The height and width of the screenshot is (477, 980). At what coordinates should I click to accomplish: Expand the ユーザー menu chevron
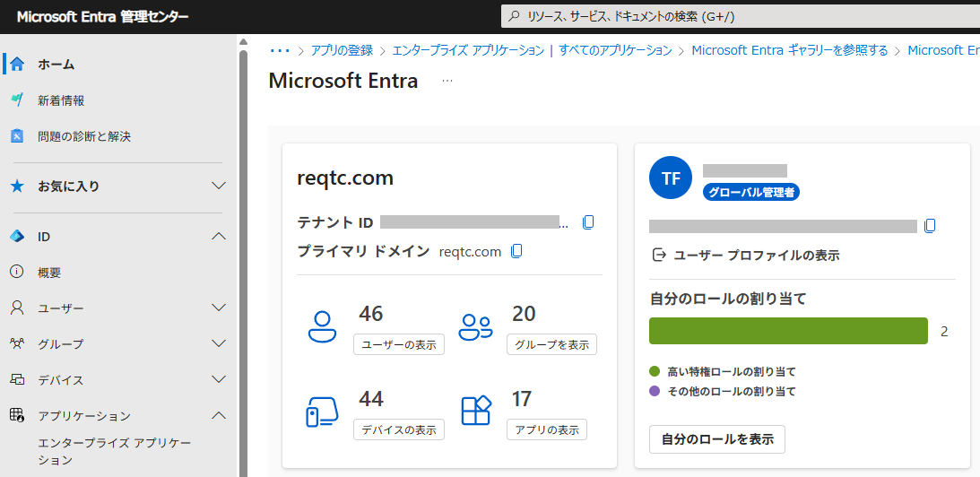click(x=219, y=308)
